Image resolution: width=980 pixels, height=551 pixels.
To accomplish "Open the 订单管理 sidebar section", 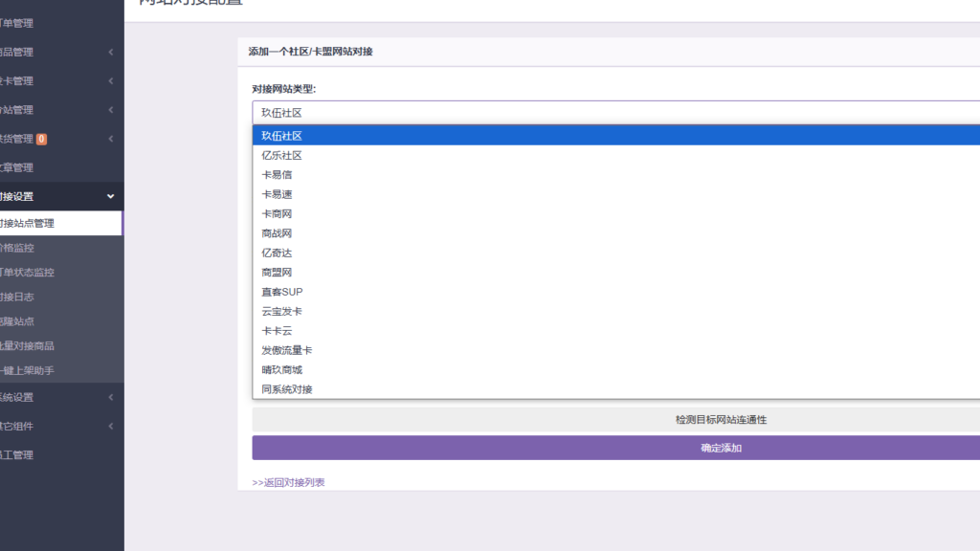I will pyautogui.click(x=38, y=23).
